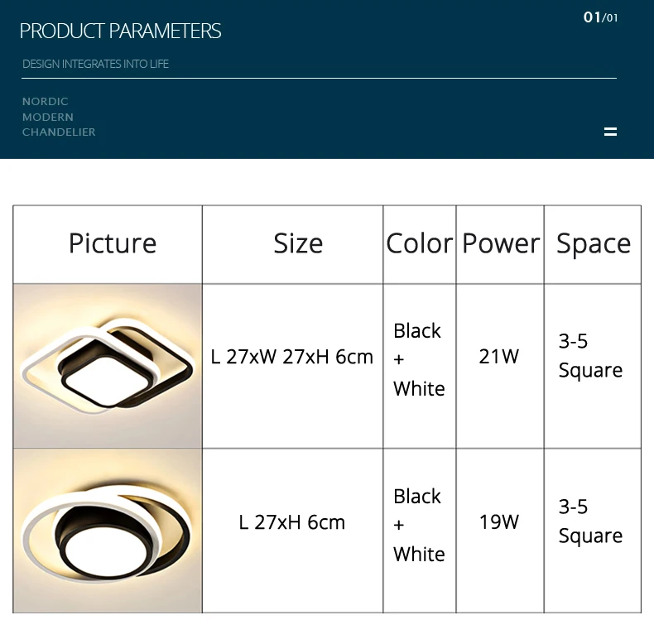Click the 19W power cell
Image resolution: width=654 pixels, height=644 pixels.
click(499, 521)
